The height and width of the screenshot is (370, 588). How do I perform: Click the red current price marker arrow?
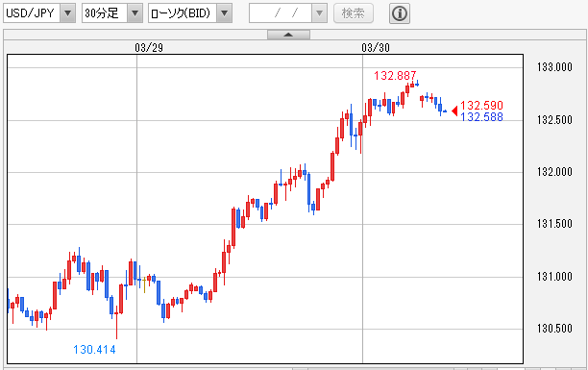click(x=454, y=111)
